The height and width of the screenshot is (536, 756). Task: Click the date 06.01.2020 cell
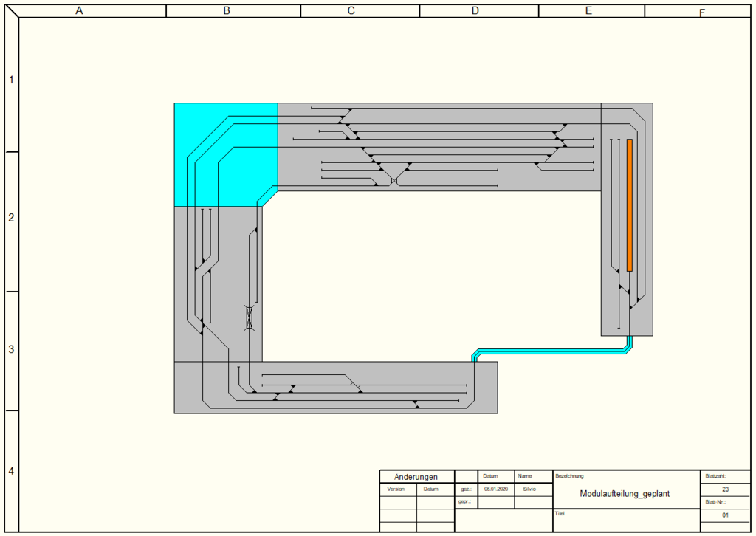coord(495,489)
